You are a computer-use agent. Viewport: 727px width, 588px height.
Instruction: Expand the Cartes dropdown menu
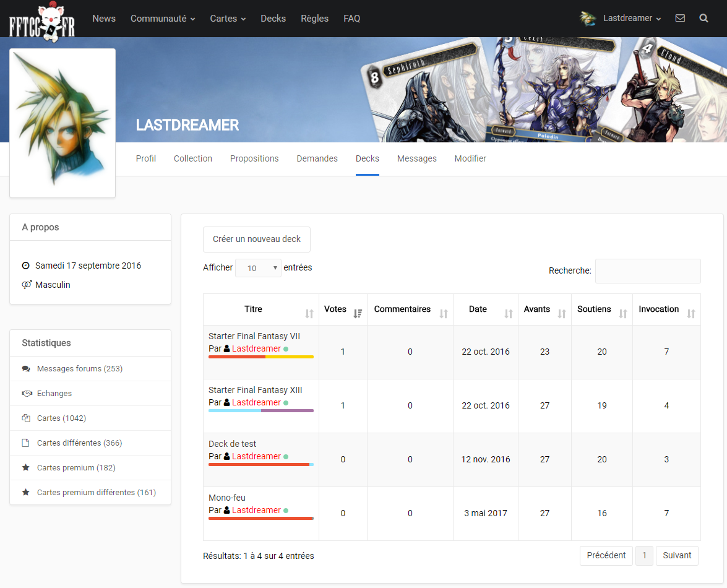pos(228,19)
